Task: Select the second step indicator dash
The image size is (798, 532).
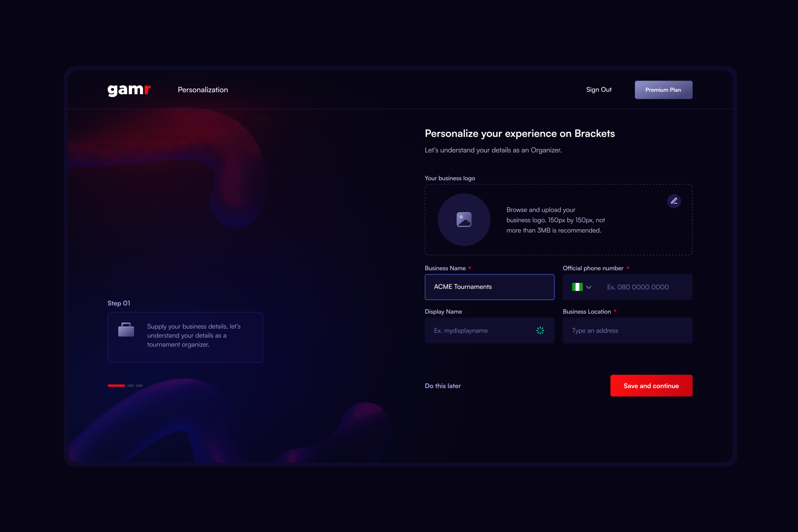Action: [131, 386]
